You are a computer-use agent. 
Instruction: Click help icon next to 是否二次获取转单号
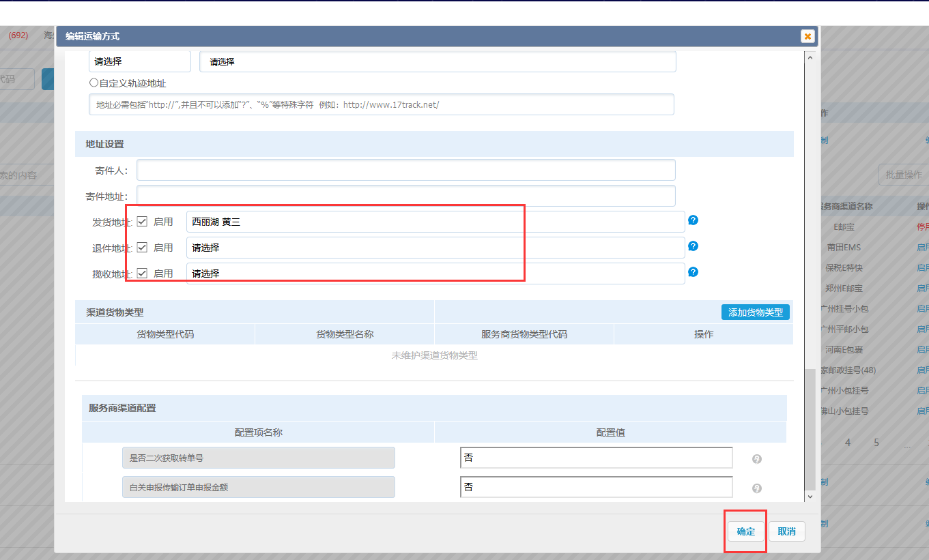pyautogui.click(x=756, y=459)
